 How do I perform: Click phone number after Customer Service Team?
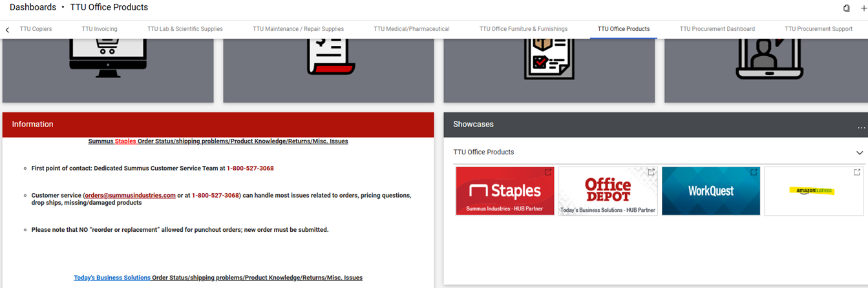point(250,168)
